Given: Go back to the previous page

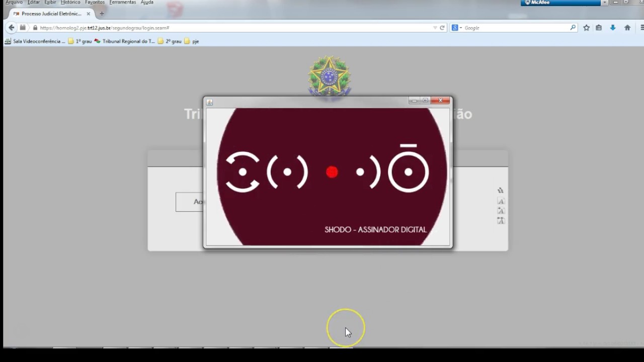Looking at the screenshot, I should coord(11,28).
